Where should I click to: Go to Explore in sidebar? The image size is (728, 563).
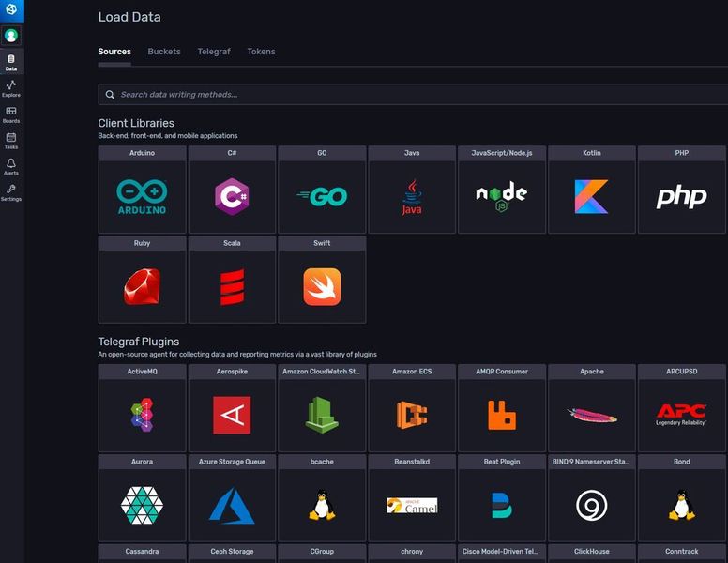pos(11,88)
